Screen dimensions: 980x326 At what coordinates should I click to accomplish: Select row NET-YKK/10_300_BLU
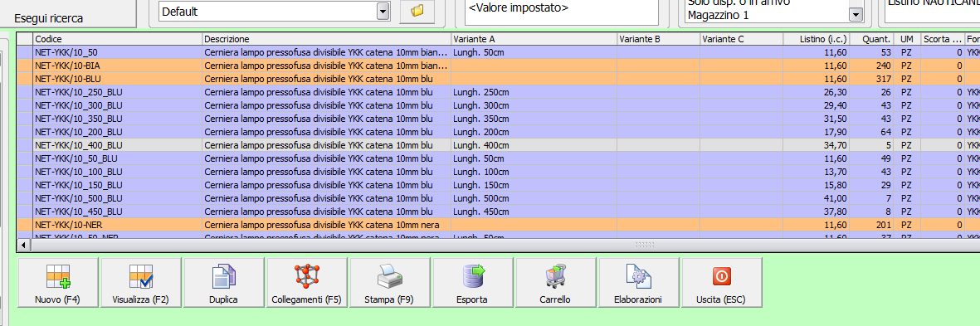coord(498,105)
